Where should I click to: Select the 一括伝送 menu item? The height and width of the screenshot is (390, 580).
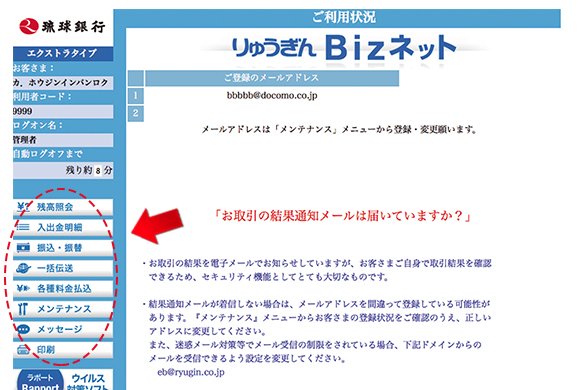(x=63, y=268)
